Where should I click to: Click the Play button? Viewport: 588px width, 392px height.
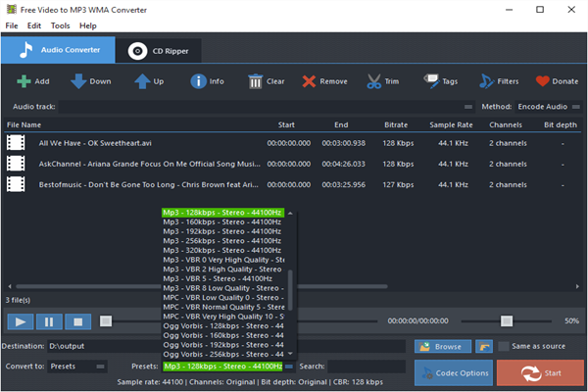tap(21, 321)
